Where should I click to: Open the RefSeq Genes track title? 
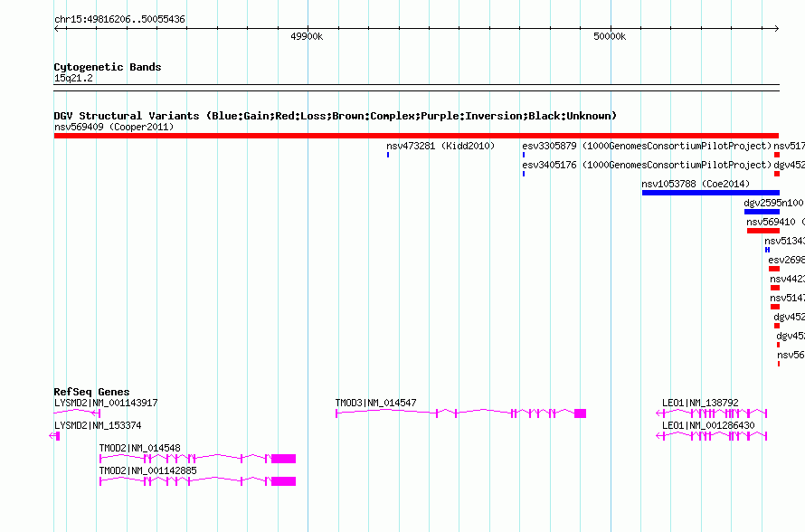pyautogui.click(x=92, y=392)
